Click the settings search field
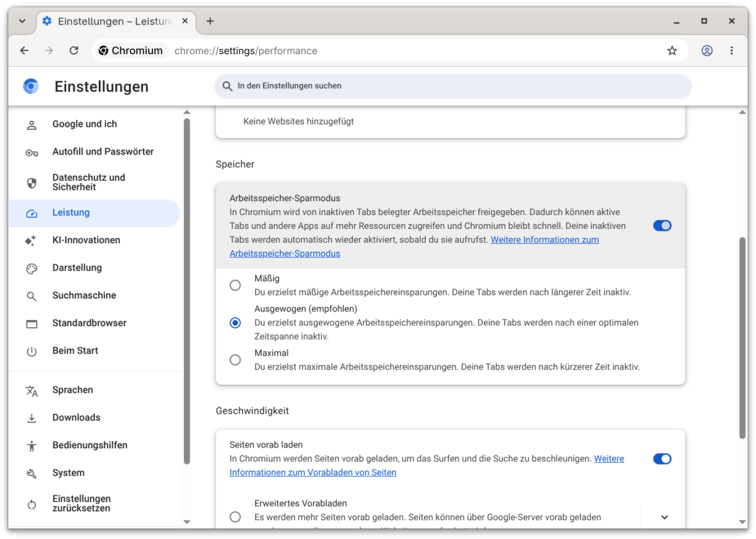 coord(453,86)
